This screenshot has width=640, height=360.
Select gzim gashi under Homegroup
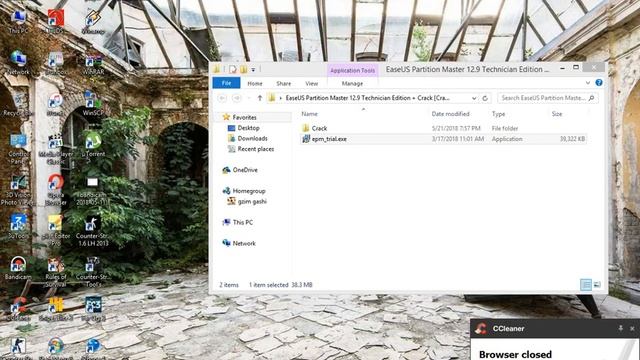coord(252,201)
